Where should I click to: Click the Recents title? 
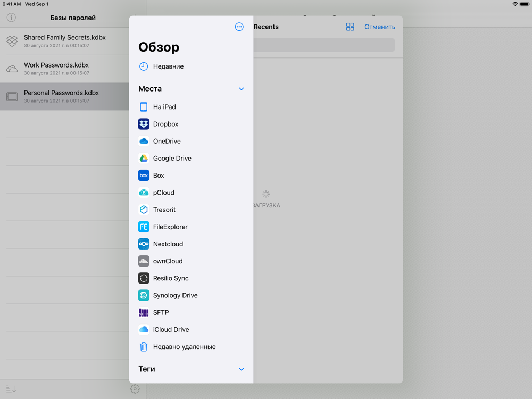pyautogui.click(x=266, y=27)
